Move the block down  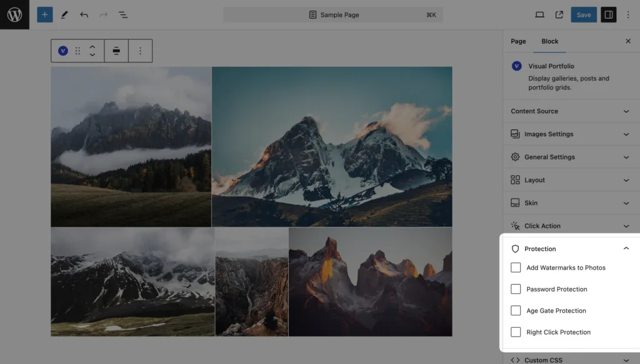click(92, 54)
